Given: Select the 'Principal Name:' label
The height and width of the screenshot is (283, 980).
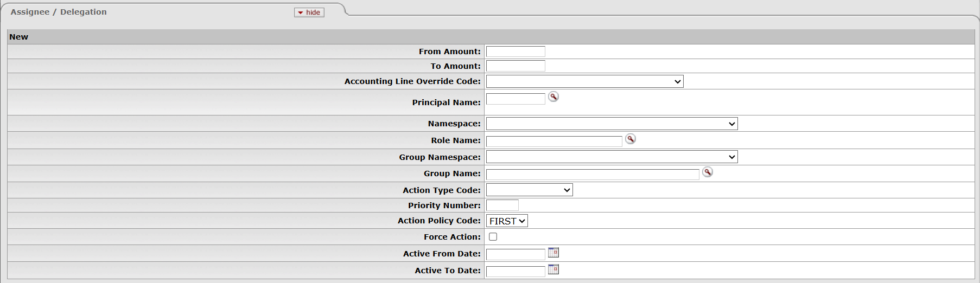Looking at the screenshot, I should pyautogui.click(x=446, y=102).
